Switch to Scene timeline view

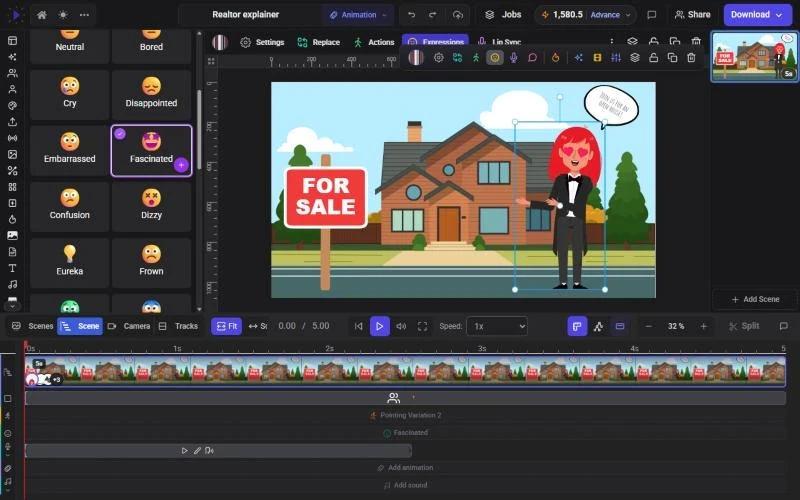(x=80, y=326)
